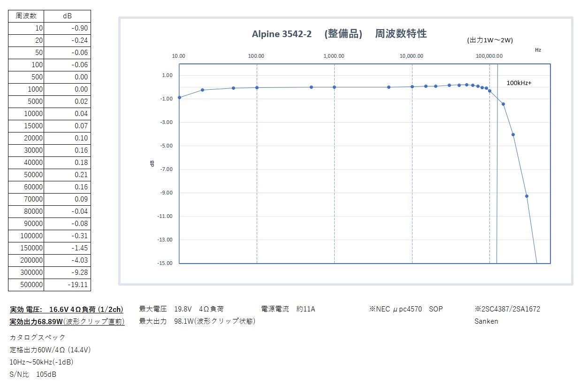588x381 pixels.
Task: Select the "100kHz+" label inside the chart
Action: pyautogui.click(x=519, y=83)
